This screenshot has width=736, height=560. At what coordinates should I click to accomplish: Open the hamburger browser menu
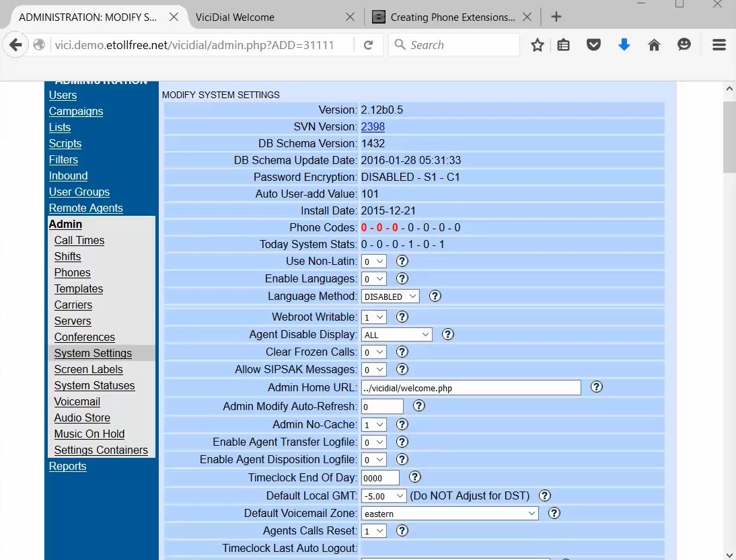pyautogui.click(x=719, y=45)
